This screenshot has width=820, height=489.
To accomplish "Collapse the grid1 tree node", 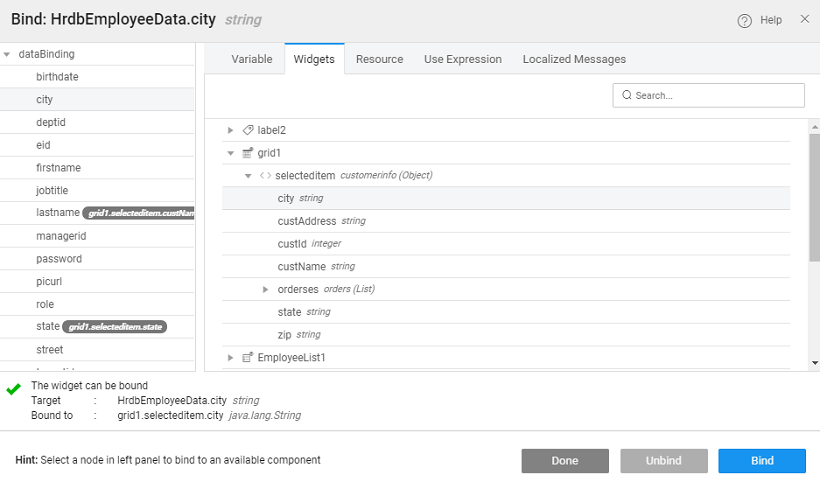I will pos(231,153).
